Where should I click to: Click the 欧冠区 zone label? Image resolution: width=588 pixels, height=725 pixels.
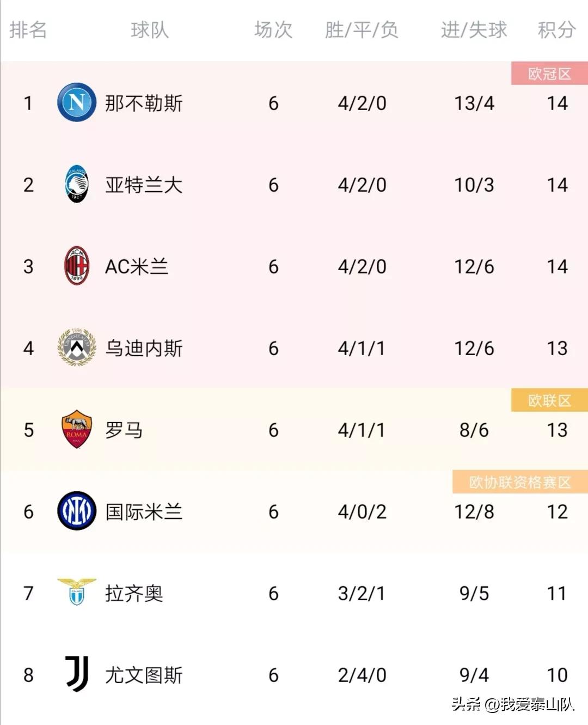tap(549, 74)
